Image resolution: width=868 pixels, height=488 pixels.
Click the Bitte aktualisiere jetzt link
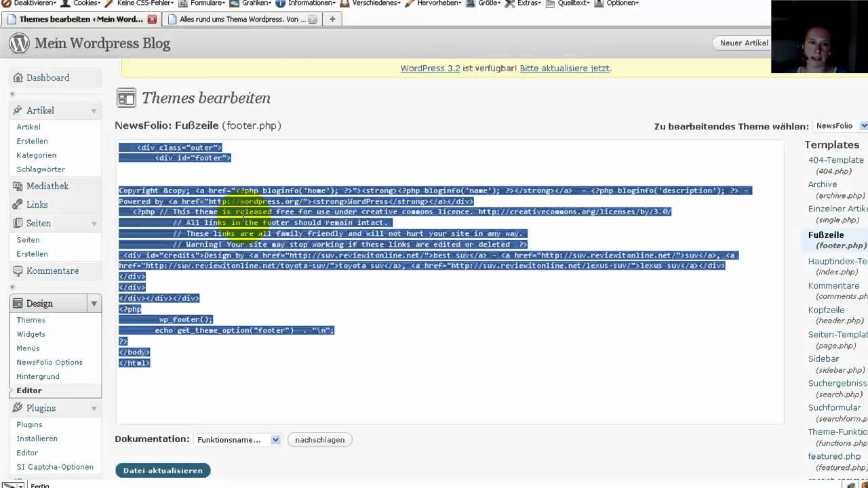[x=564, y=68]
